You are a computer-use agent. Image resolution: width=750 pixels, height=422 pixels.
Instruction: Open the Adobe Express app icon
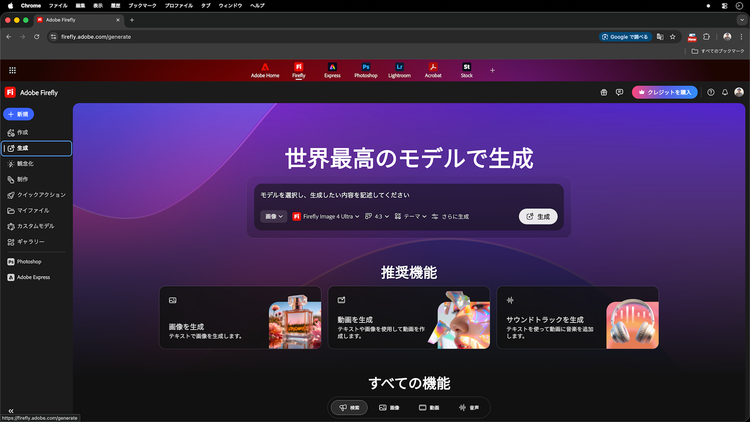332,69
